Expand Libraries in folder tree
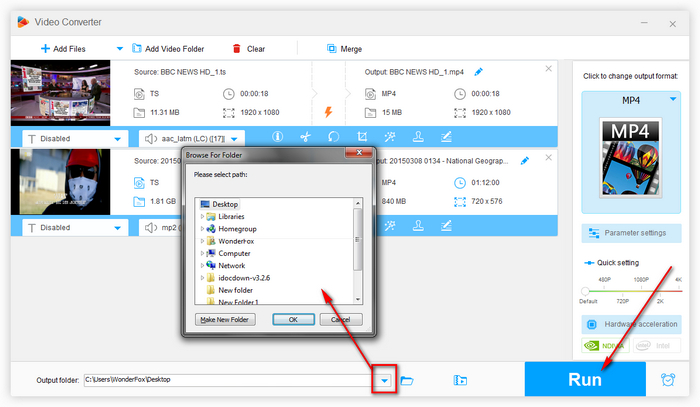 pyautogui.click(x=202, y=216)
